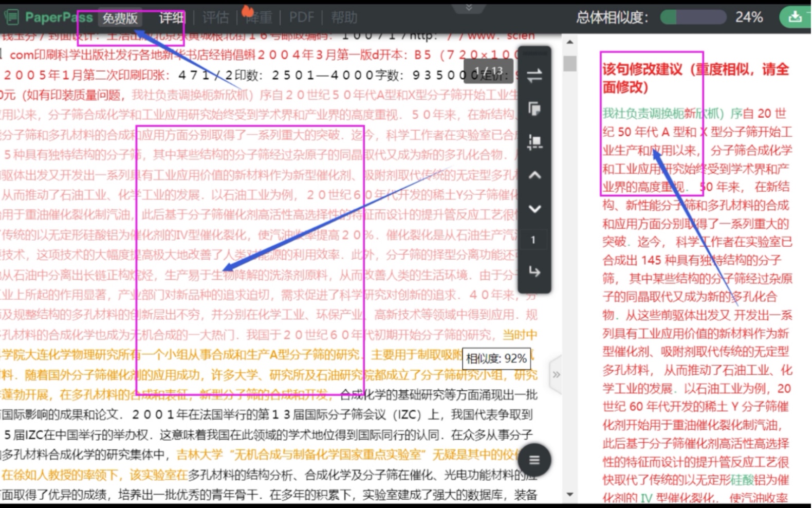The height and width of the screenshot is (508, 812).
Task: Expand the top collapse chevron
Action: [469, 7]
